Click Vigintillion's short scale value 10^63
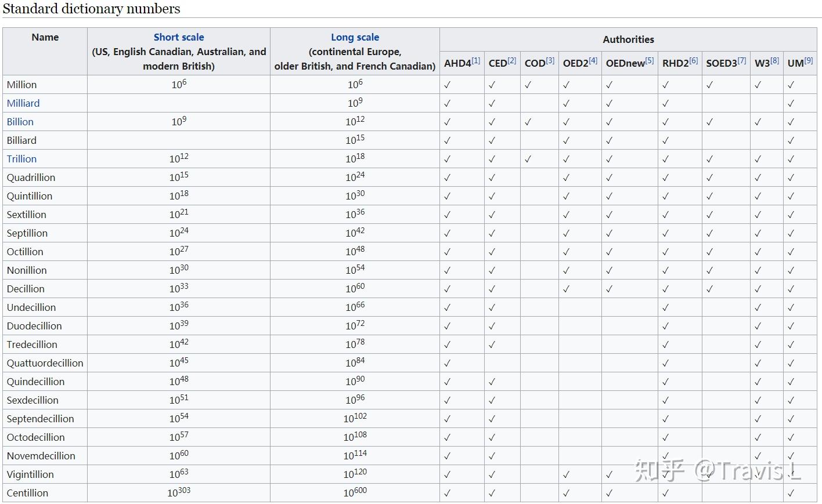This screenshot has width=822, height=504. (179, 474)
